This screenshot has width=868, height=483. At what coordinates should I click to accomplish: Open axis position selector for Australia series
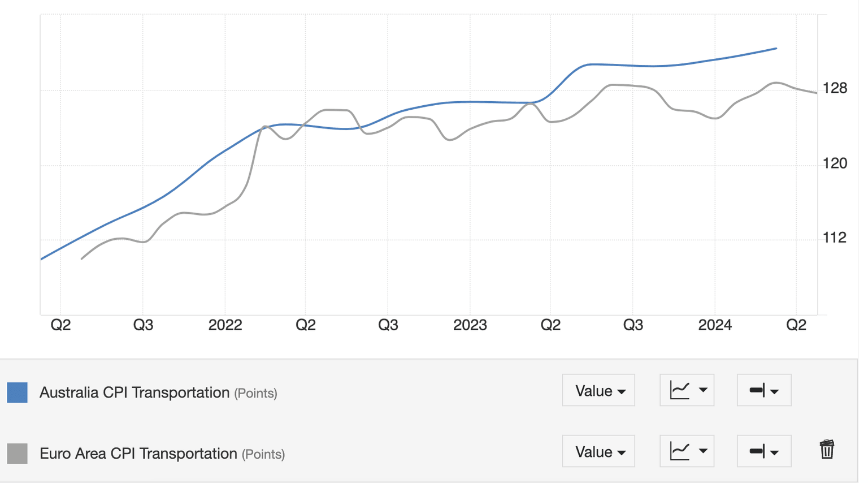(763, 390)
